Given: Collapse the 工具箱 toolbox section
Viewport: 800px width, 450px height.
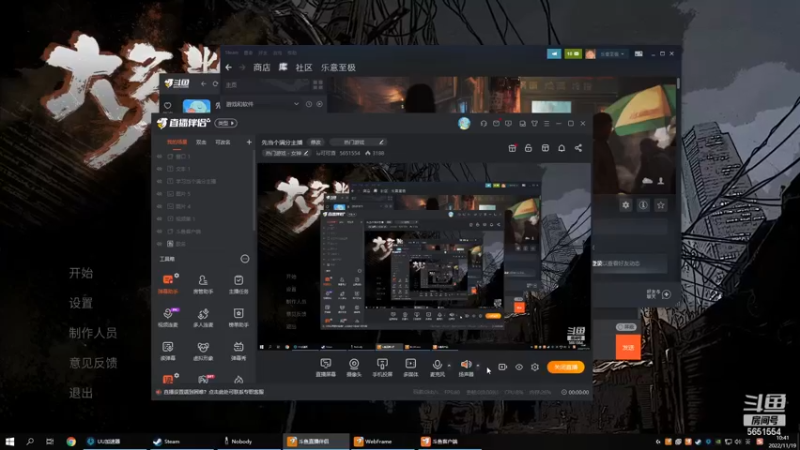Looking at the screenshot, I should [245, 259].
